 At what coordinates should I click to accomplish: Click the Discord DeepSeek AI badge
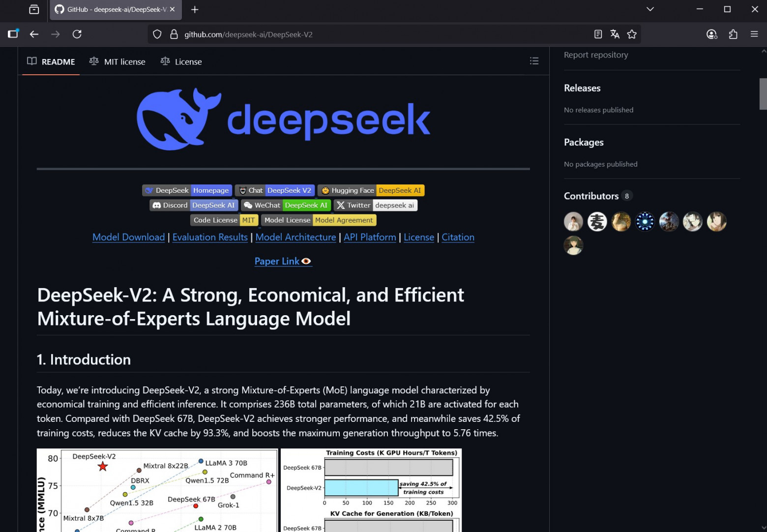[194, 205]
